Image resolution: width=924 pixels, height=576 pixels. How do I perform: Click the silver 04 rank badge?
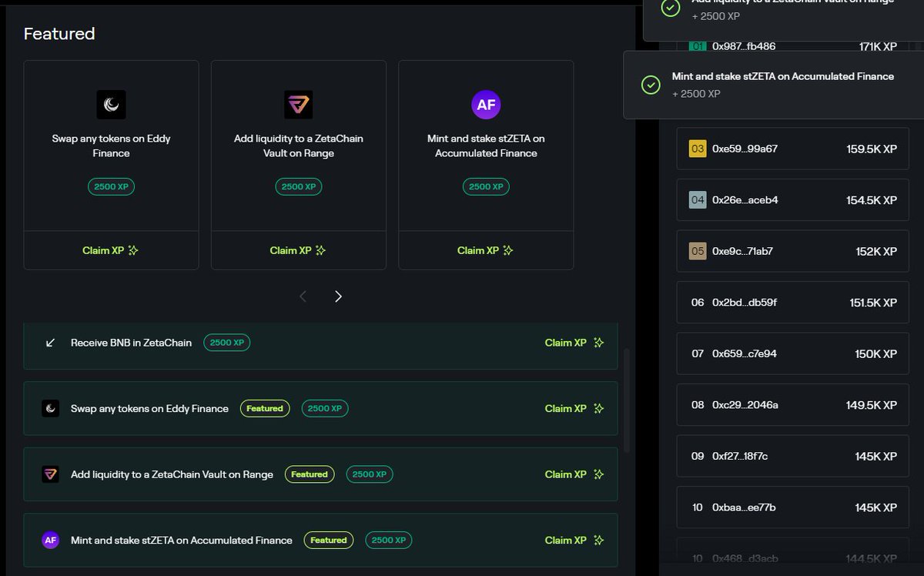click(x=698, y=200)
